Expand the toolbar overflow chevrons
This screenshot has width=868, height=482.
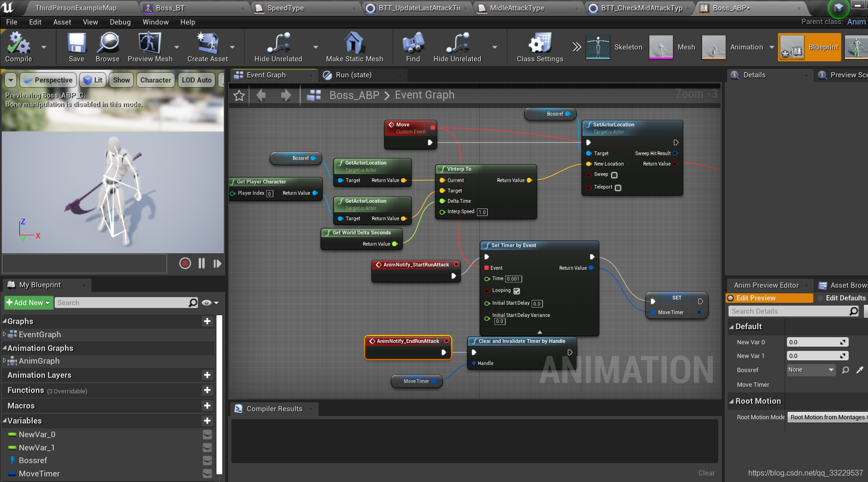click(577, 47)
